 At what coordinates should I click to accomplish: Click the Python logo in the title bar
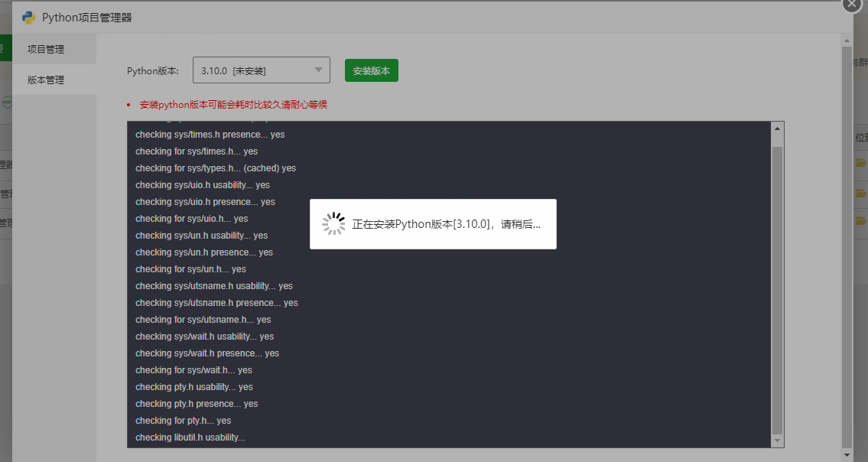click(29, 18)
